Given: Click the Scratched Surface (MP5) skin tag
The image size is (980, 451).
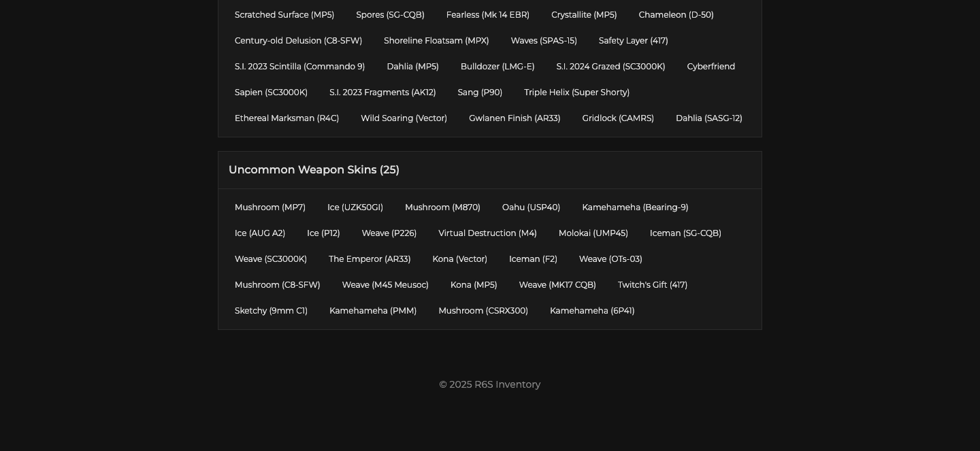Looking at the screenshot, I should 284,15.
